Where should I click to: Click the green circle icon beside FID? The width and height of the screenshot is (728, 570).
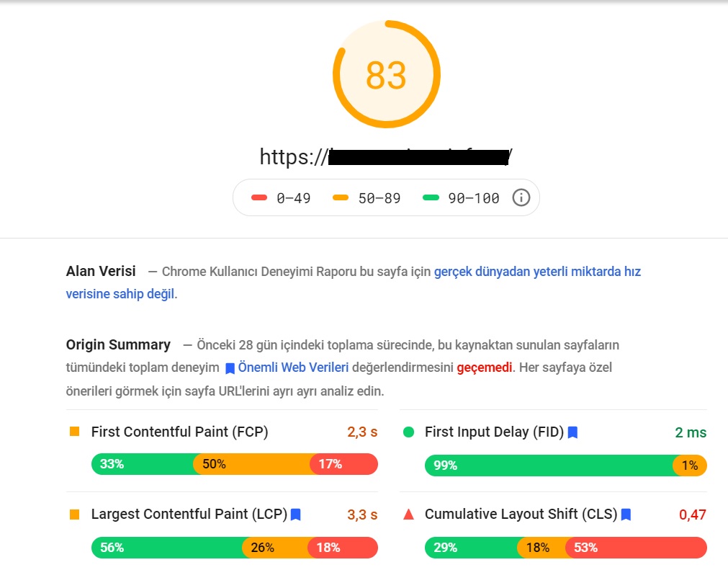click(408, 432)
